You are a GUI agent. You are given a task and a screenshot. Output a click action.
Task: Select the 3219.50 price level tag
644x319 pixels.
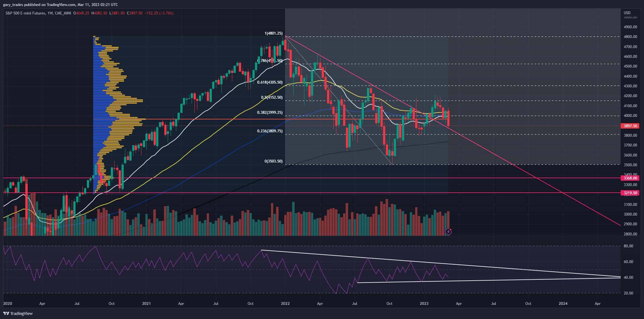click(630, 193)
